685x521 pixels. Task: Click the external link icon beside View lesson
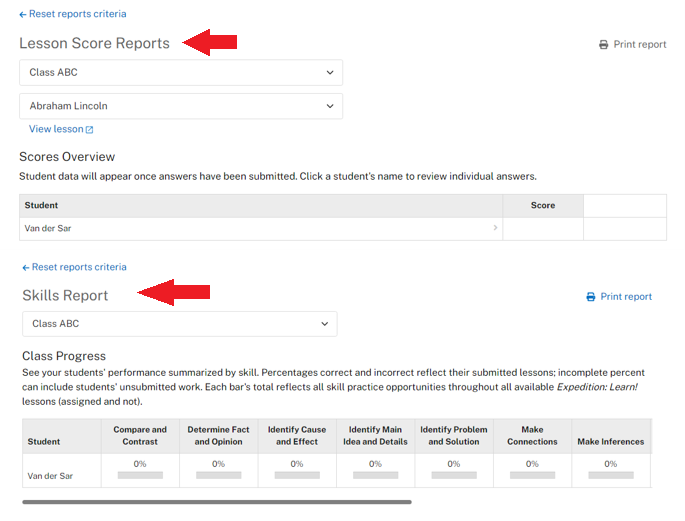point(90,130)
